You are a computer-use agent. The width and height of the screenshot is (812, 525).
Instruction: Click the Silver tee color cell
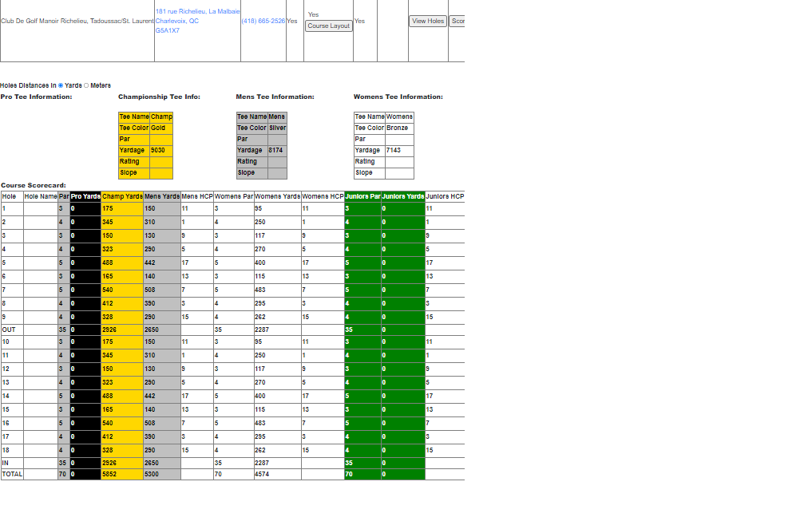point(278,128)
